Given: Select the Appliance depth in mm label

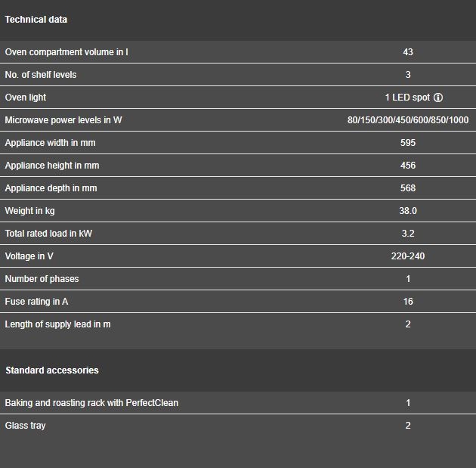Looking at the screenshot, I should click(x=51, y=188).
